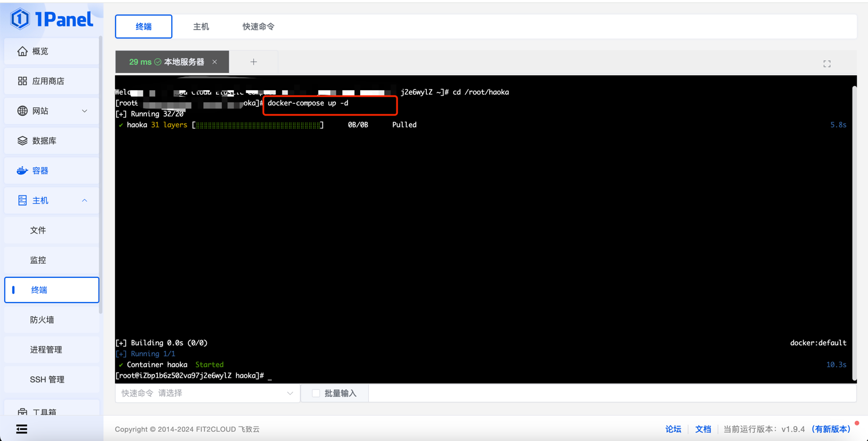The image size is (868, 441).
Task: Switch to the 主机 top tab
Action: pyautogui.click(x=201, y=26)
